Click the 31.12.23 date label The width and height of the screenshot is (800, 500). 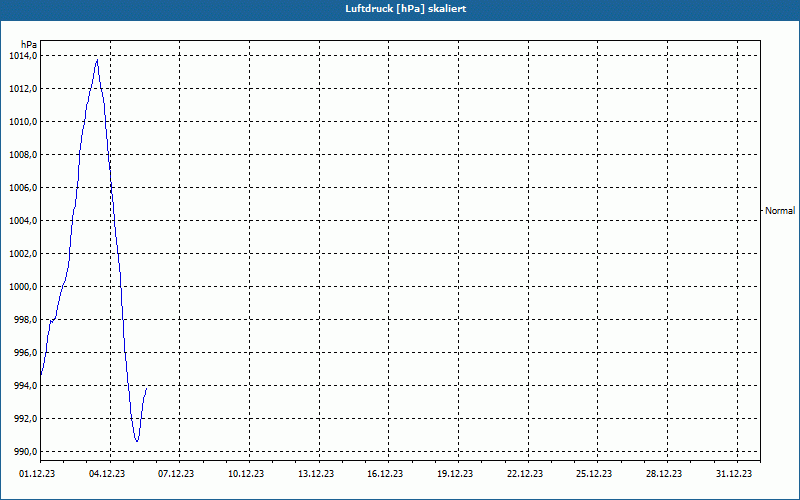(x=734, y=474)
